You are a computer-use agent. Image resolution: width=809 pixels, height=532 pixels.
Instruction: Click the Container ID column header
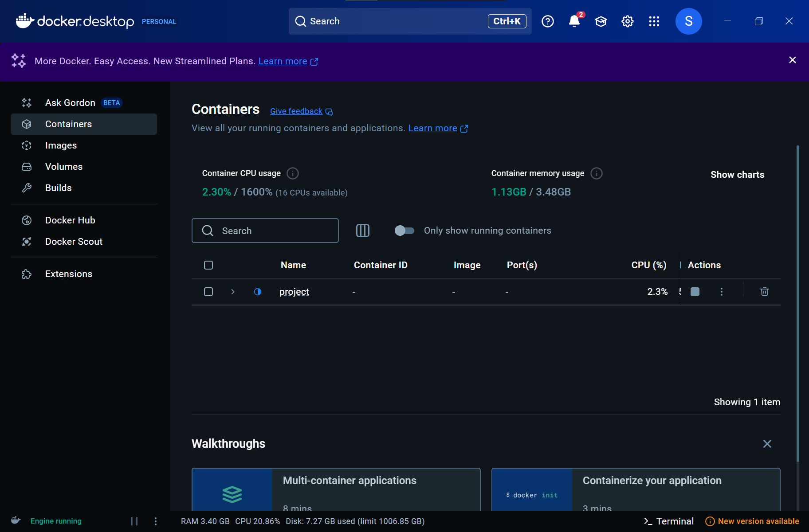click(381, 265)
